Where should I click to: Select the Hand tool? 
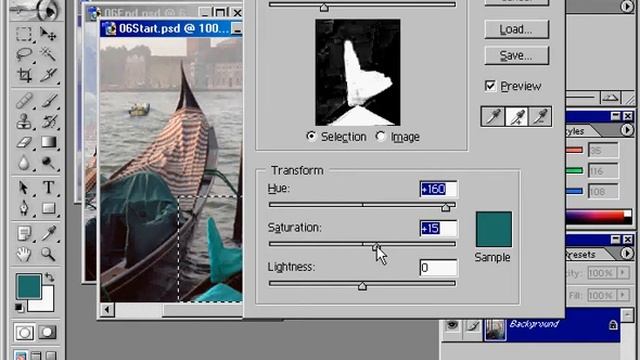[24, 254]
